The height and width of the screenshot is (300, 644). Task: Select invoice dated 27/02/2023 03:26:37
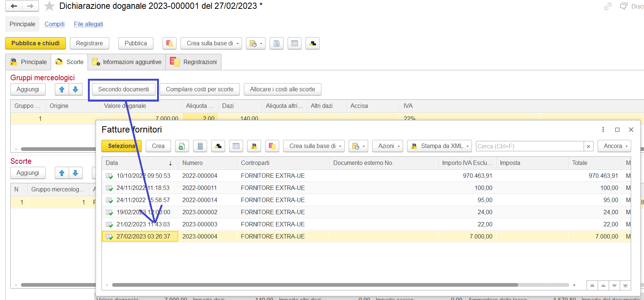366,236
